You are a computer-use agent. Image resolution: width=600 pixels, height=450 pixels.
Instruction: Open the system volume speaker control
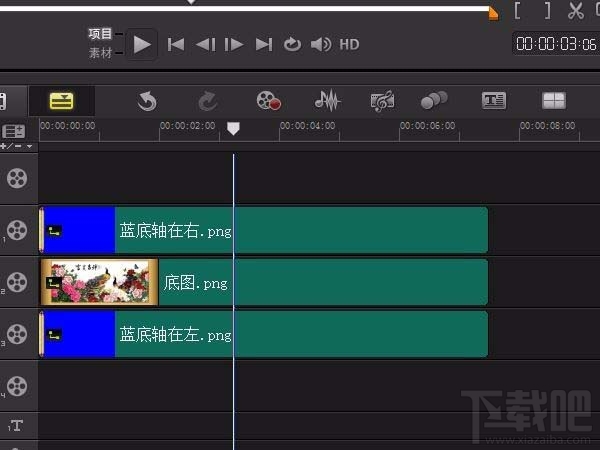coord(321,44)
